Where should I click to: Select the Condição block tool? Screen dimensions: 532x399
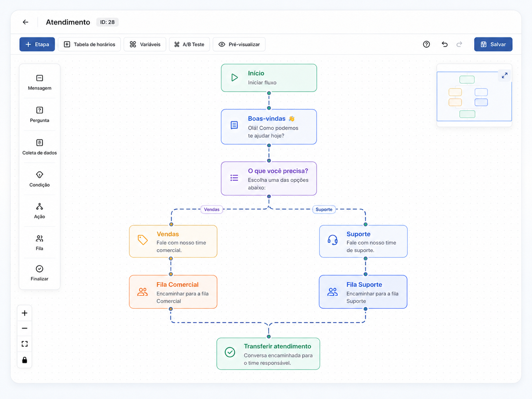coord(40,179)
